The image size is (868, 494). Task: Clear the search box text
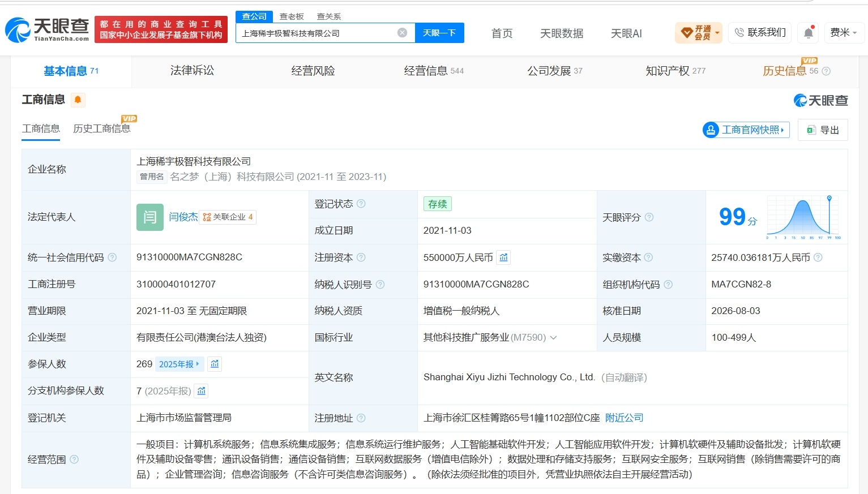point(402,33)
